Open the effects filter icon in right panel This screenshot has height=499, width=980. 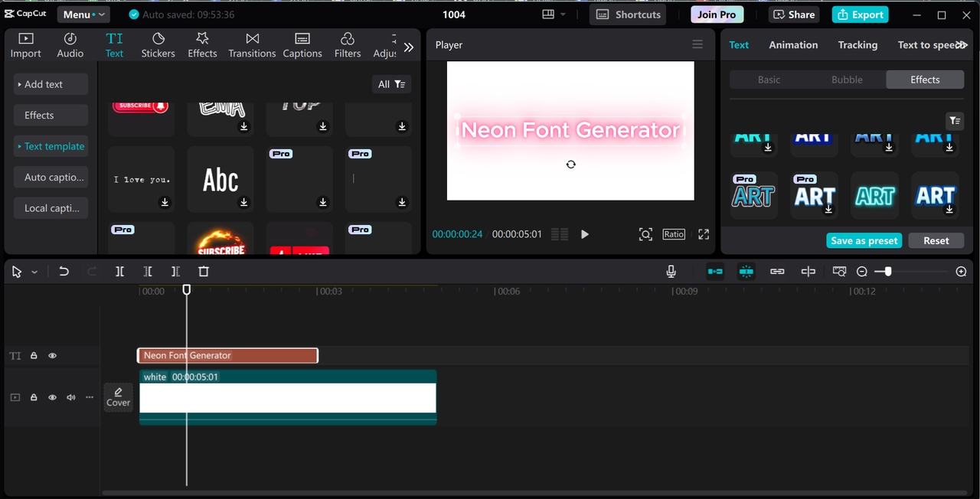955,121
